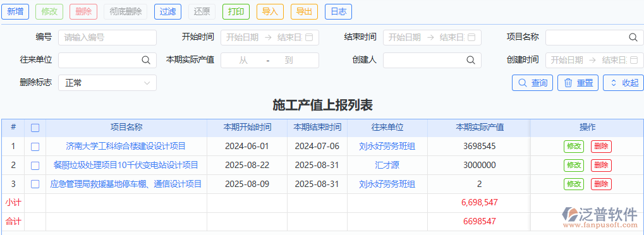Viewport: 644px width, 235px height.
Task: Click the search icon in 创建人 field
Action: point(471,60)
